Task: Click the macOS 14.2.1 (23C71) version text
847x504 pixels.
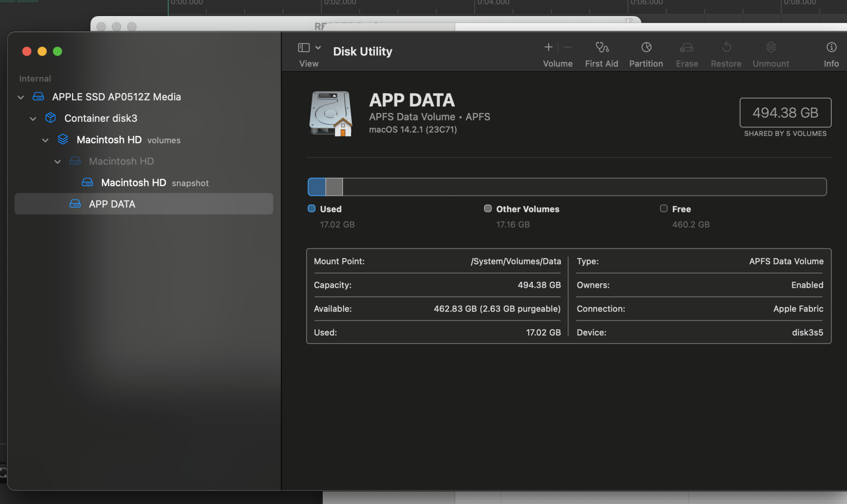Action: pos(413,129)
